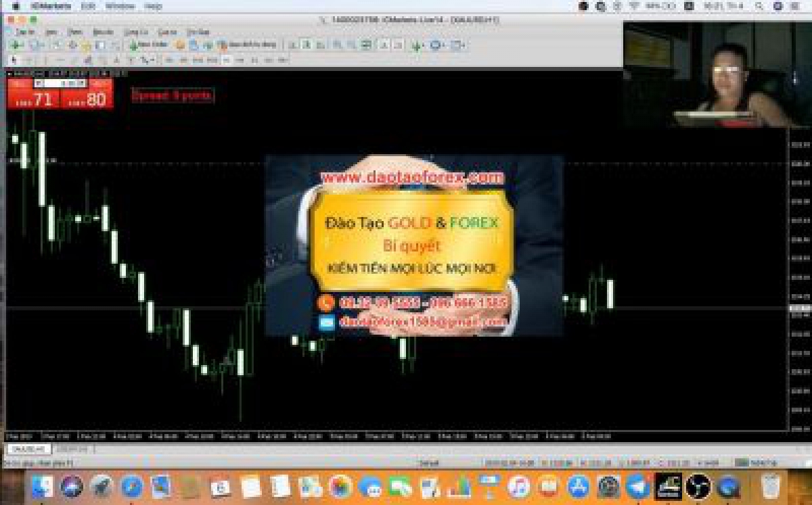Toggle the AutoTrading toolbar button

click(247, 45)
